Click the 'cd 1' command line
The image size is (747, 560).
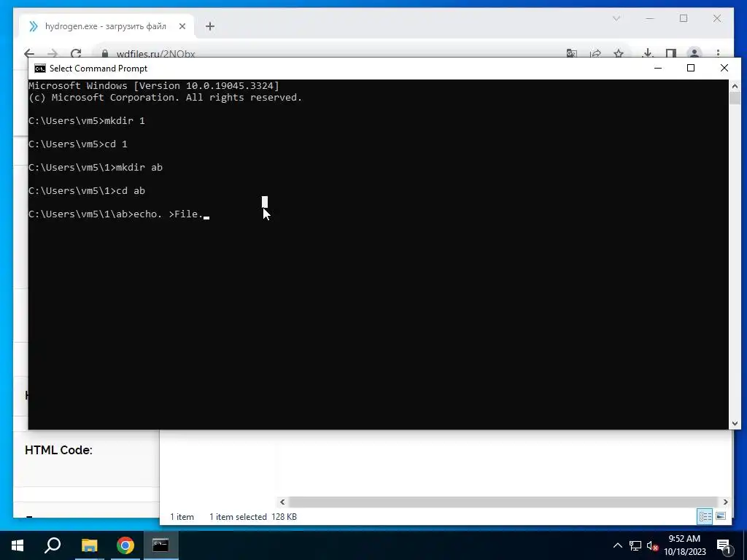click(x=78, y=144)
